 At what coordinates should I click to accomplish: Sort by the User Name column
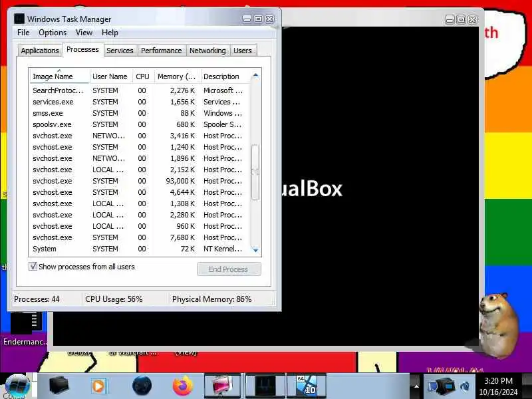110,76
